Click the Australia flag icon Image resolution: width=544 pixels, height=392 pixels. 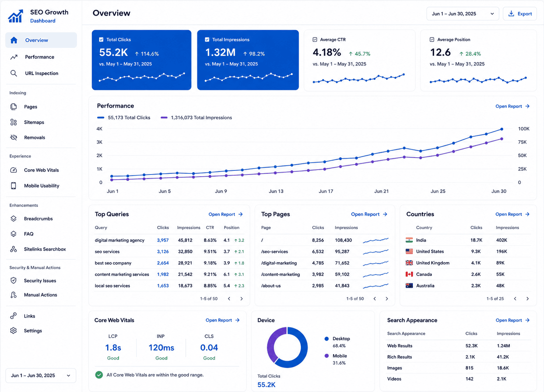pyautogui.click(x=409, y=286)
